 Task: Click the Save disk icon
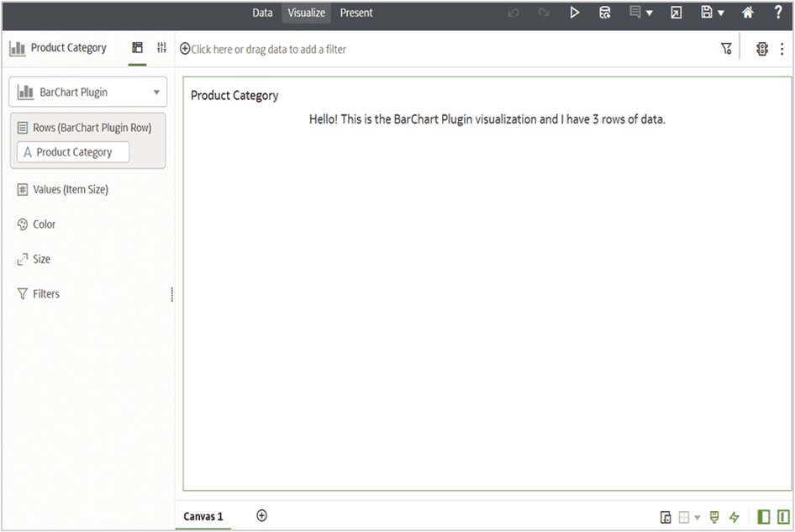pyautogui.click(x=707, y=12)
